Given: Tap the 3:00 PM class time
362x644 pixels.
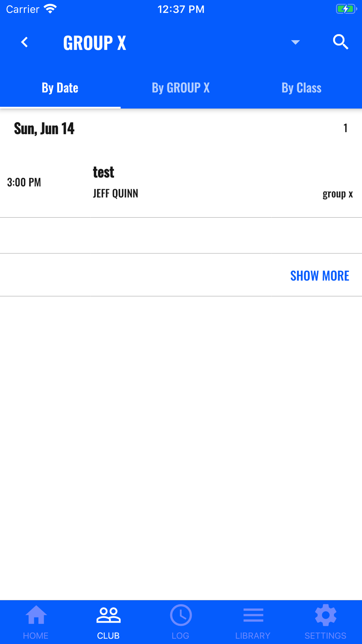Looking at the screenshot, I should [x=24, y=182].
